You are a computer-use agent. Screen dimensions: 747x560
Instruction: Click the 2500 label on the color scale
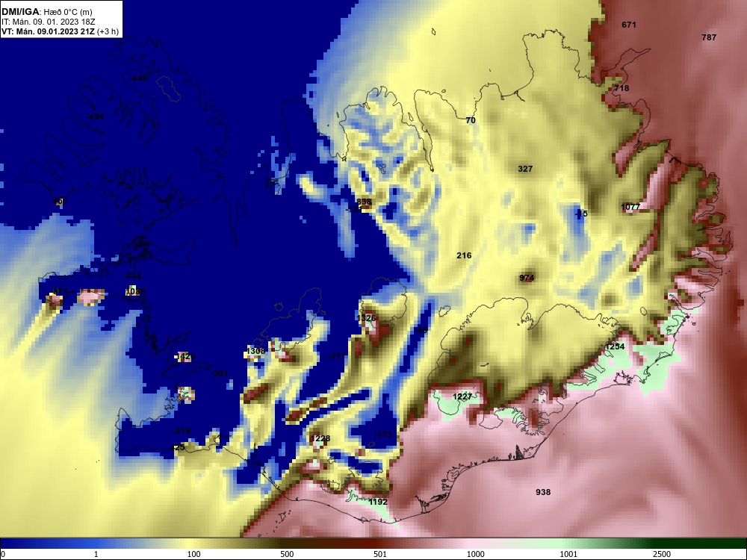(x=662, y=554)
